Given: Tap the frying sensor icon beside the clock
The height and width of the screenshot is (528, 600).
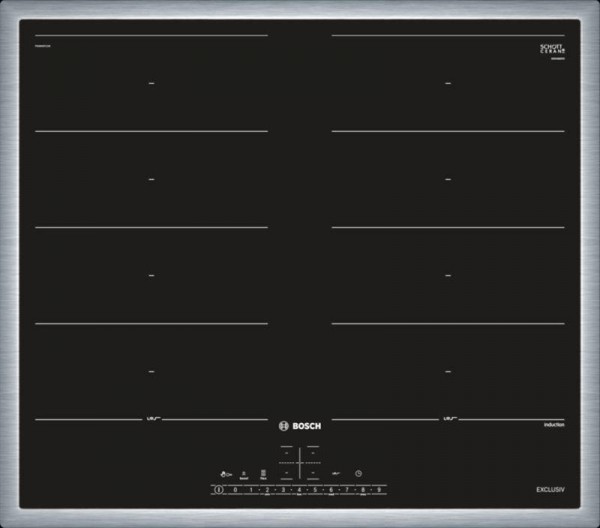Looking at the screenshot, I should point(336,474).
